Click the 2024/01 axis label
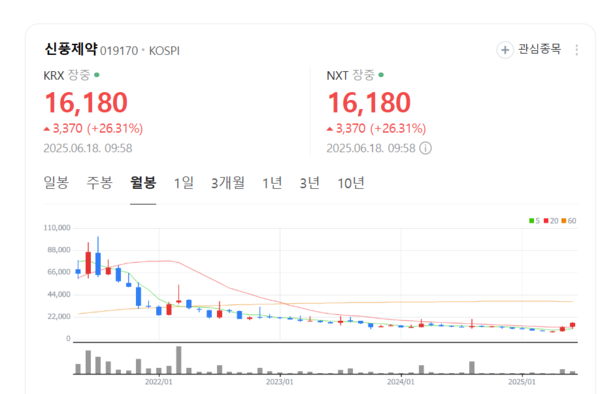 point(401,382)
